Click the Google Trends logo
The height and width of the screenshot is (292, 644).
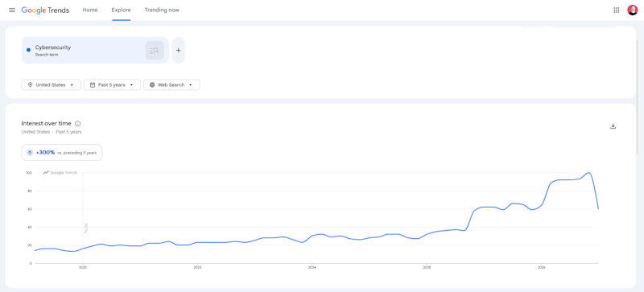pos(45,10)
